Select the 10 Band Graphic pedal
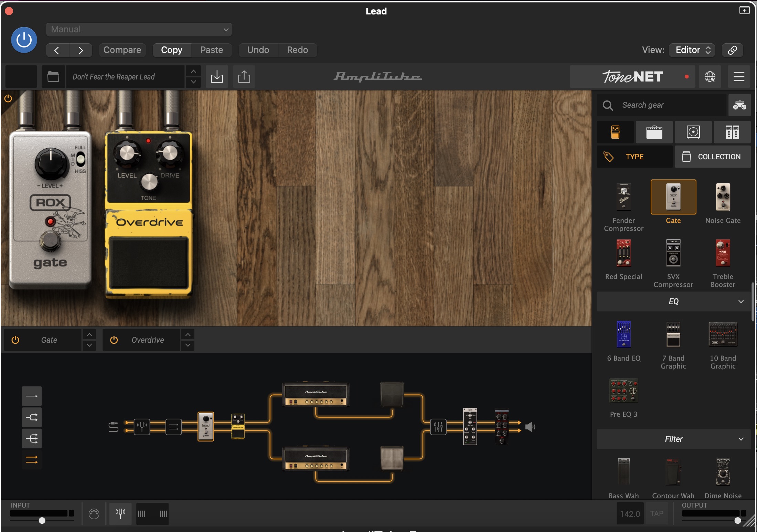The image size is (757, 532). click(723, 345)
